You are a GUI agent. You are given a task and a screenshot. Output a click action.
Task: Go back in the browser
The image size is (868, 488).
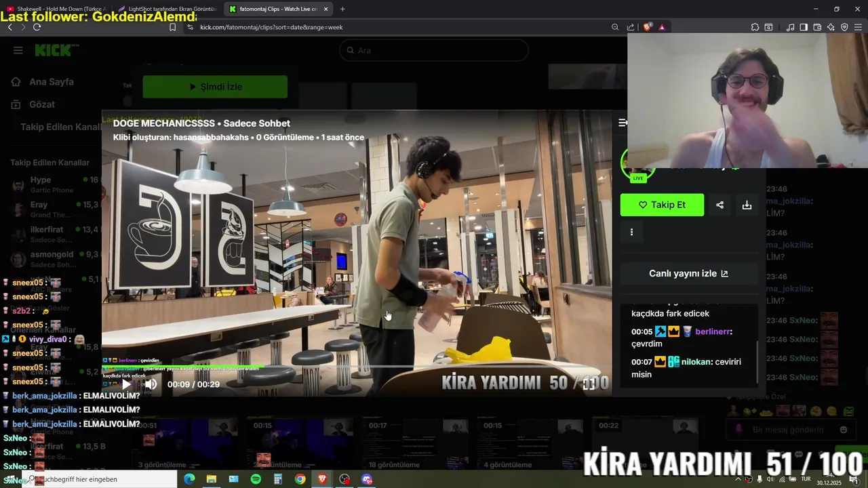pos(9,27)
